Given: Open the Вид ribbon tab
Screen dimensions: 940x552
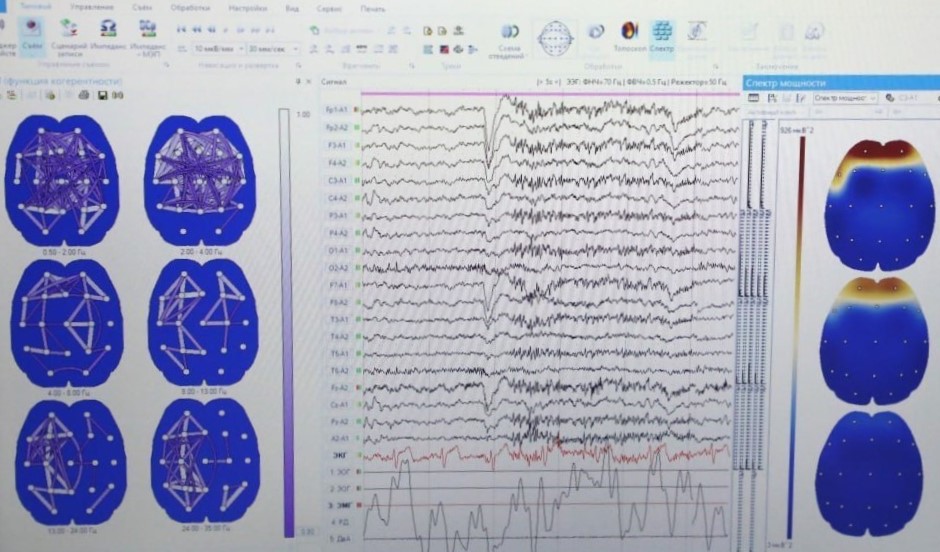Looking at the screenshot, I should 292,9.
